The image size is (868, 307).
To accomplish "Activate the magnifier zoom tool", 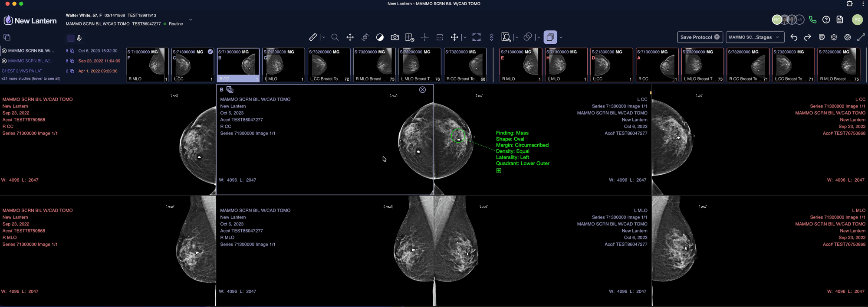I will pos(335,37).
